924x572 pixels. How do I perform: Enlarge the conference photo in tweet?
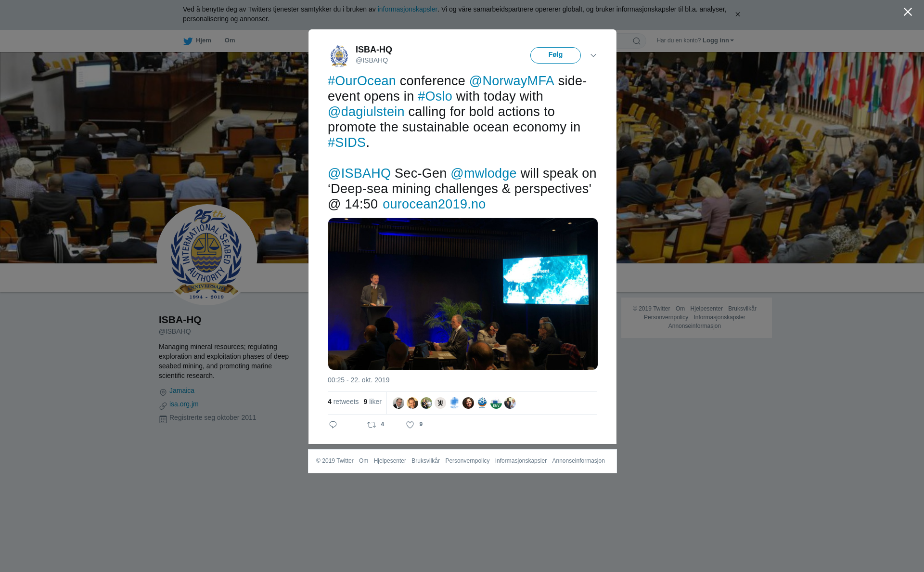tap(463, 294)
